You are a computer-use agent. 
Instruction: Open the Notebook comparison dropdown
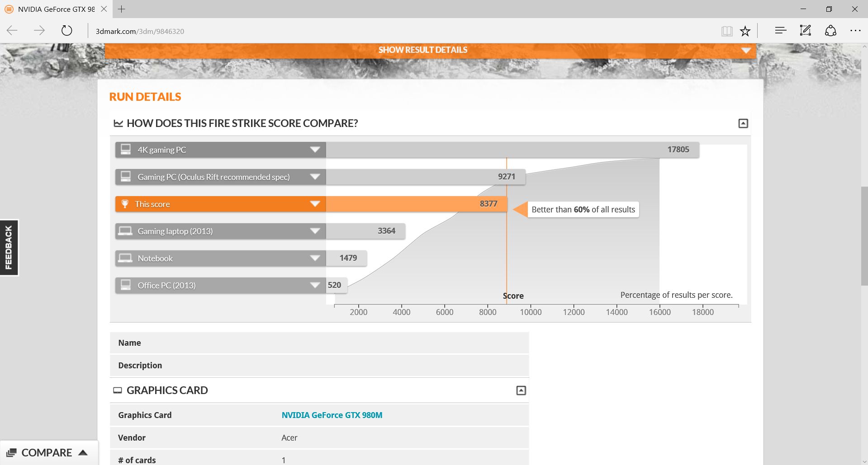[315, 258]
